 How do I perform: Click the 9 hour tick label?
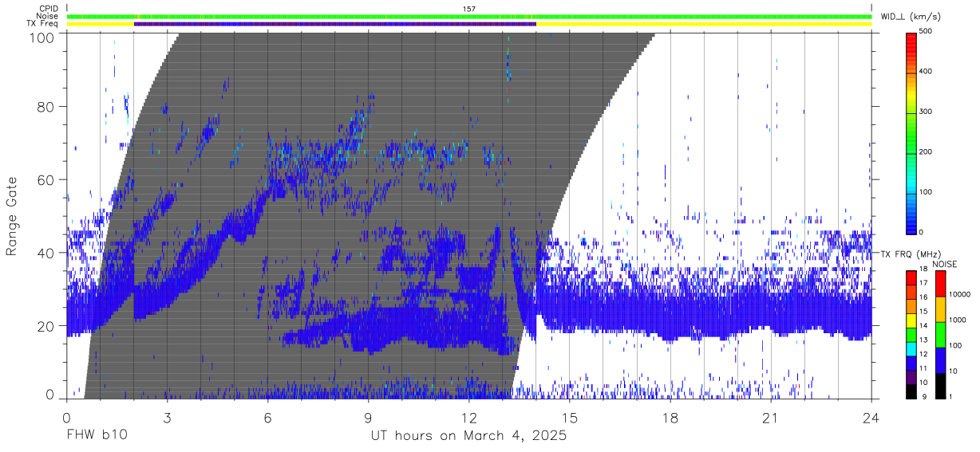click(369, 417)
